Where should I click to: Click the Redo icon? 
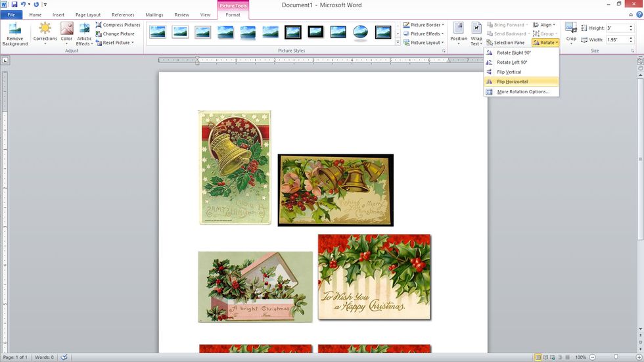pos(36,5)
